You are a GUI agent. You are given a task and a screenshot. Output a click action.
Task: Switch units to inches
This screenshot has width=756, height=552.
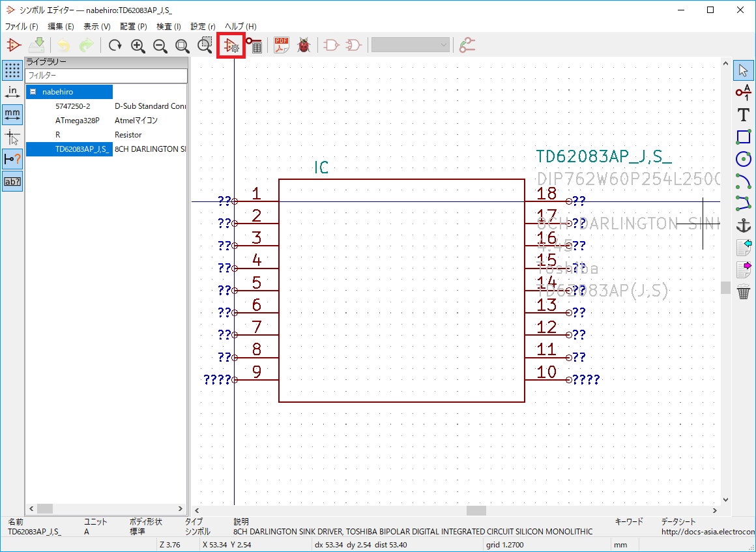pos(12,92)
